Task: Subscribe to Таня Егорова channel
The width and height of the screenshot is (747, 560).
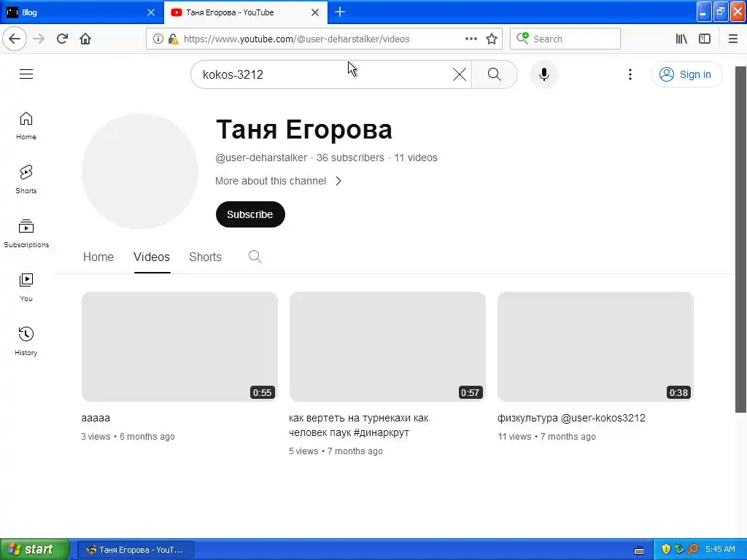Action: [x=250, y=214]
